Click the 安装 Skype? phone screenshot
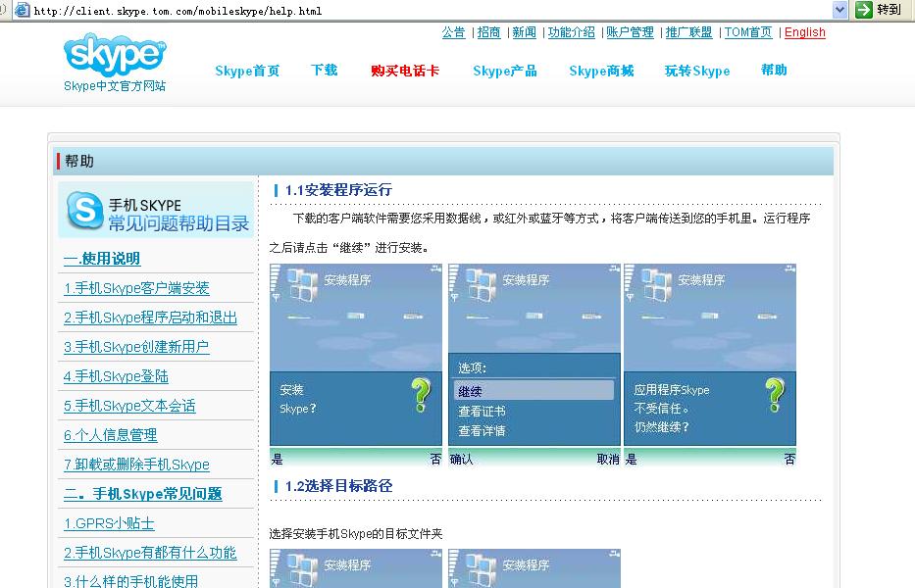This screenshot has height=588, width=915. [356, 365]
